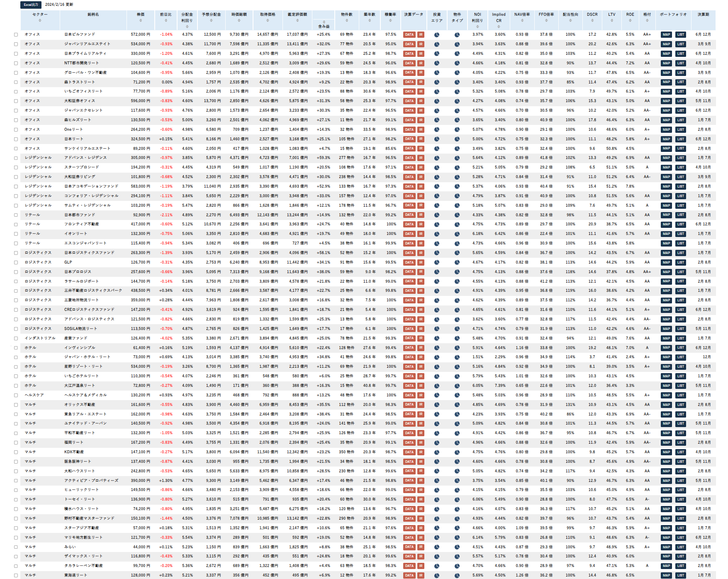The width and height of the screenshot is (728, 579).
Task: Open 投資エリア pie chart for 産業ファンド
Action: click(437, 338)
